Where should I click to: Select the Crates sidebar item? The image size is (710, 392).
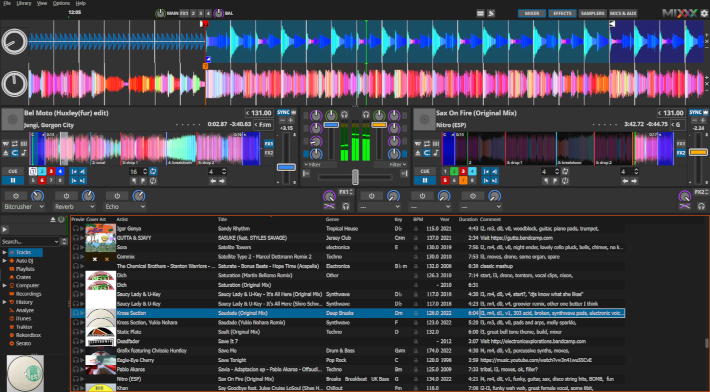tap(23, 277)
